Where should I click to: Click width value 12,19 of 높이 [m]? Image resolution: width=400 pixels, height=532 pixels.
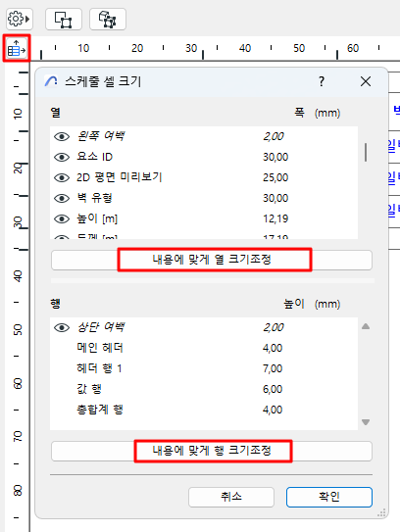pyautogui.click(x=275, y=218)
